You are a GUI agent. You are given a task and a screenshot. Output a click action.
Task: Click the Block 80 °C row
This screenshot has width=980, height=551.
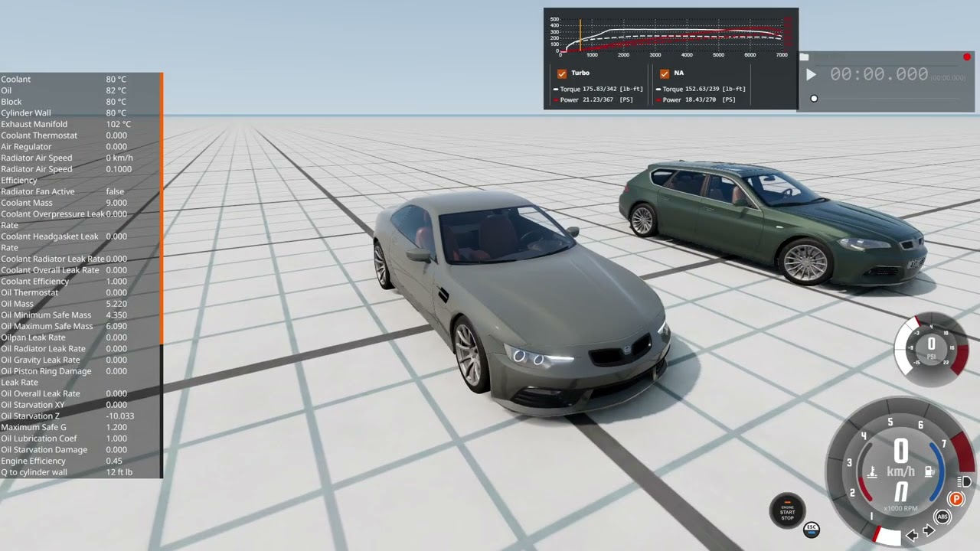coord(80,102)
